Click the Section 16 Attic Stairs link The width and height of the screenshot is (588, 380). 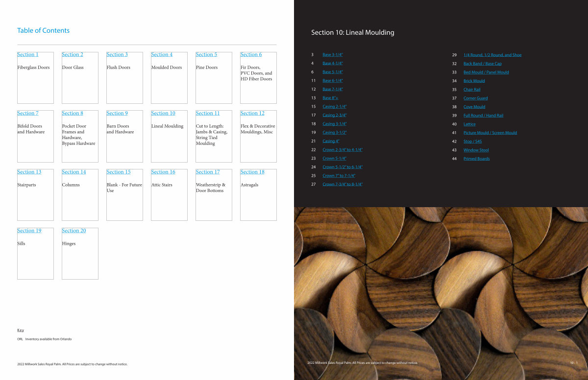pyautogui.click(x=163, y=172)
